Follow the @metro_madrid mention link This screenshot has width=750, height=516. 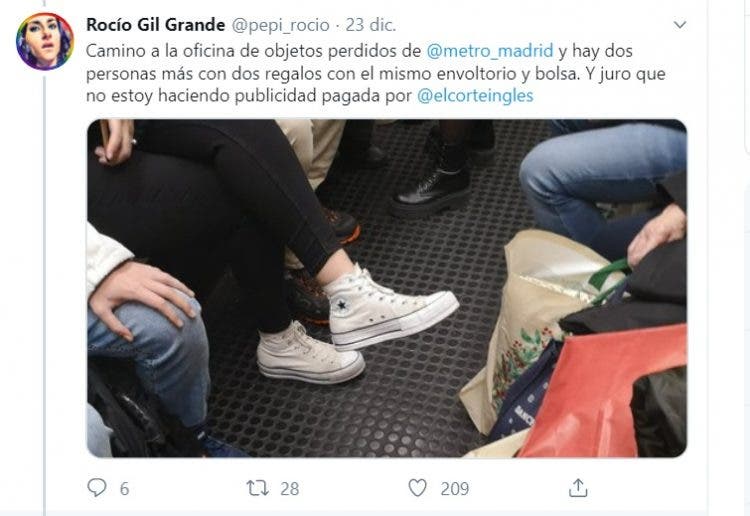[x=489, y=51]
